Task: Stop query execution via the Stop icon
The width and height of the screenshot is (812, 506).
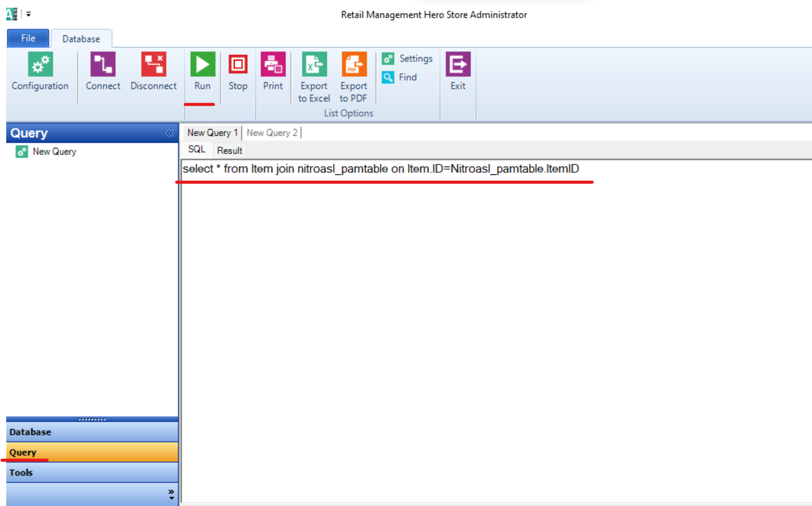Action: 238,65
